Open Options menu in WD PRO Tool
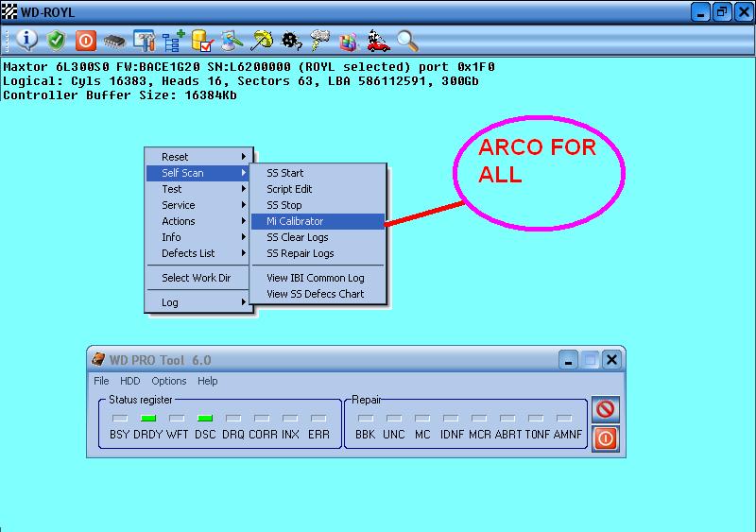Viewport: 756px width, 532px height. click(x=169, y=381)
